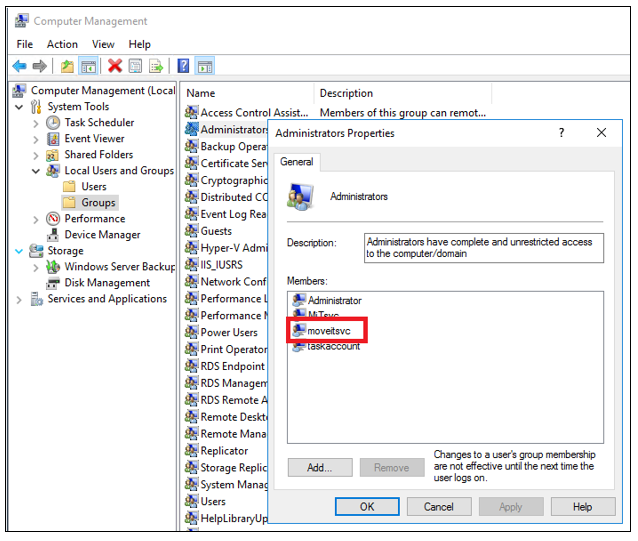The height and width of the screenshot is (541, 638).
Task: Click the Backup Operators group icon
Action: pos(191,146)
